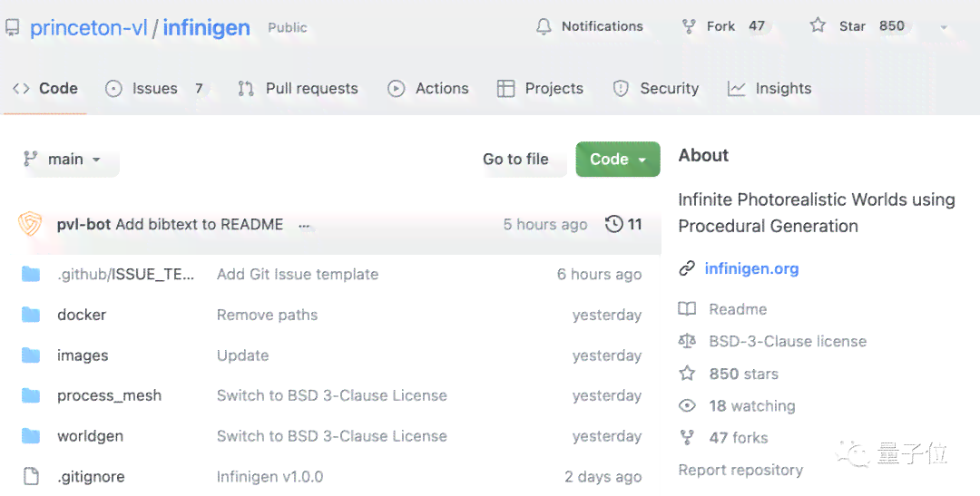The height and width of the screenshot is (496, 980).
Task: Click the Notifications bell icon
Action: pos(544,26)
